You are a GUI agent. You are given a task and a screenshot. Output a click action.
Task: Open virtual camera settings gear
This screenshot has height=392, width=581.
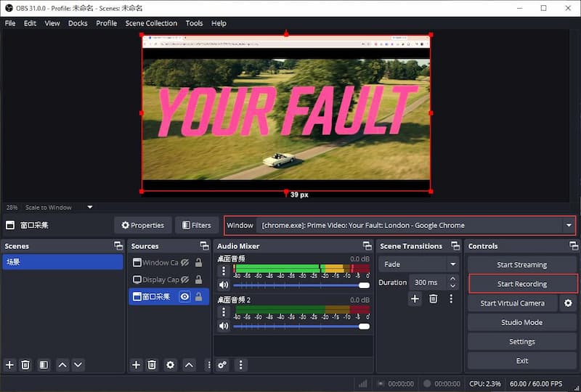[x=568, y=303]
